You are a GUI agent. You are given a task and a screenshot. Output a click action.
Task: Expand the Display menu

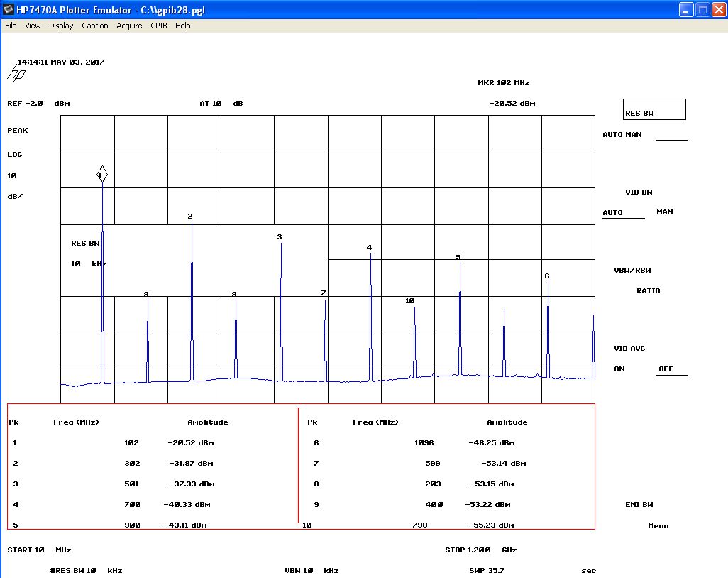(61, 26)
